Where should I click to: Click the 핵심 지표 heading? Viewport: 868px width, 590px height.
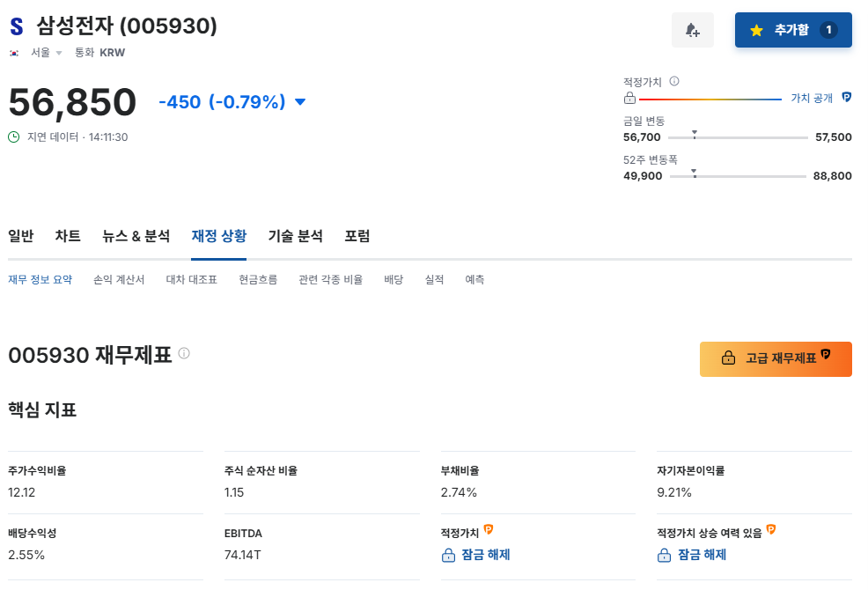point(42,410)
